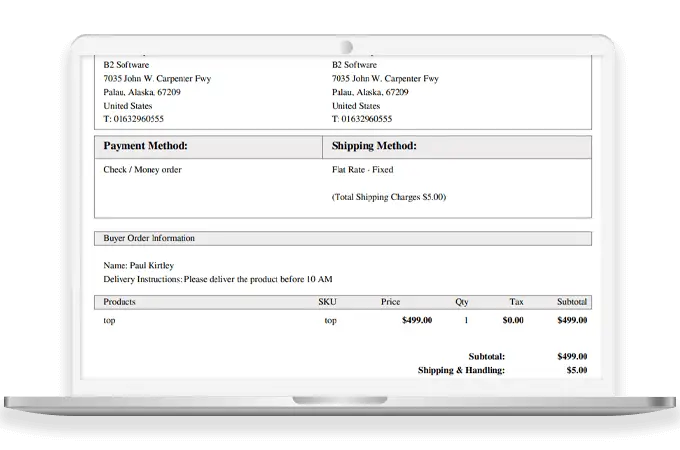Click '7035 John W. Carpenter Fwy' in left address
The image size is (680, 450).
pos(157,79)
